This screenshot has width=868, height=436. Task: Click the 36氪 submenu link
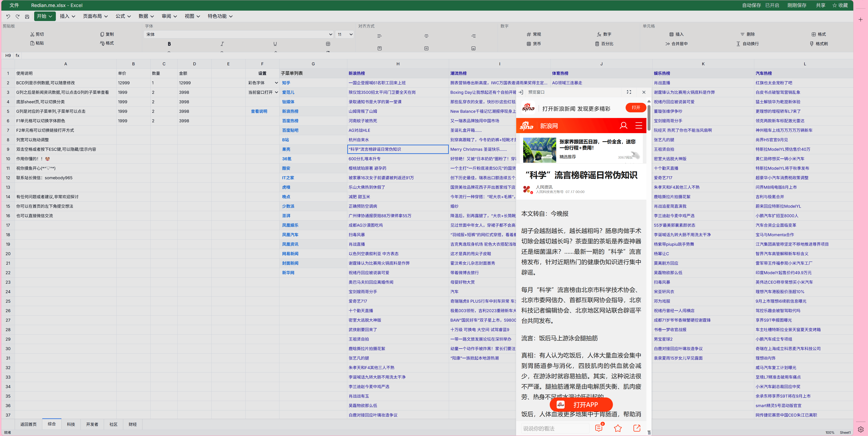pyautogui.click(x=287, y=159)
